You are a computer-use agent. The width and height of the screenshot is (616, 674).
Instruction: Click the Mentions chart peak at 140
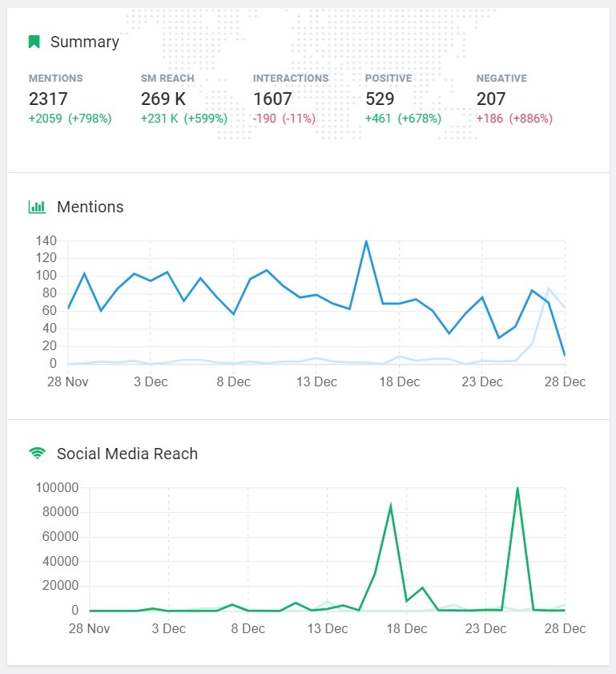click(366, 241)
